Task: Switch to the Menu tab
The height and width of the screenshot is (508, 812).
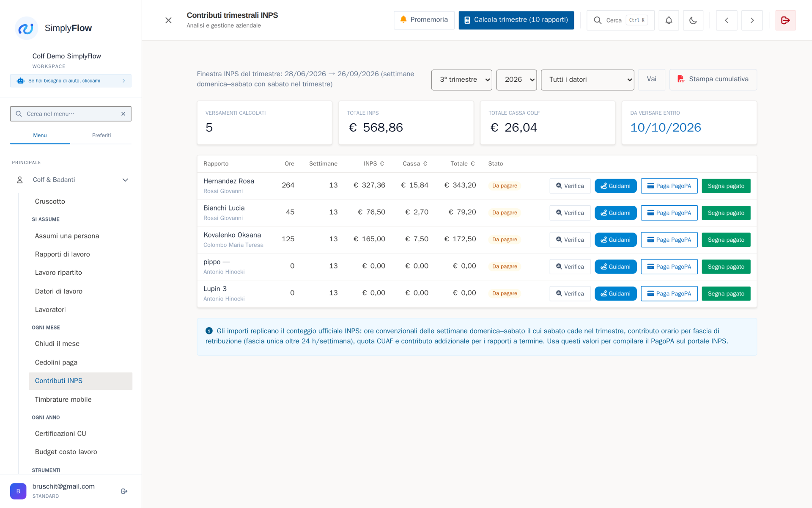Action: [40, 135]
